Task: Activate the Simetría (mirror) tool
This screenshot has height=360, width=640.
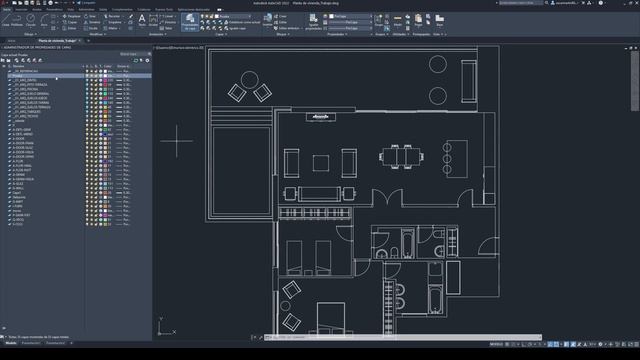Action: (92, 22)
